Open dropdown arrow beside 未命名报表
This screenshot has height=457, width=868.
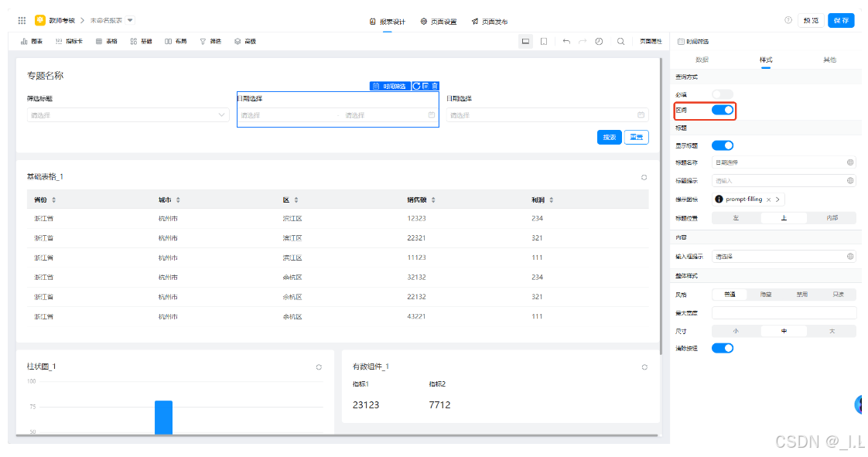coord(130,20)
